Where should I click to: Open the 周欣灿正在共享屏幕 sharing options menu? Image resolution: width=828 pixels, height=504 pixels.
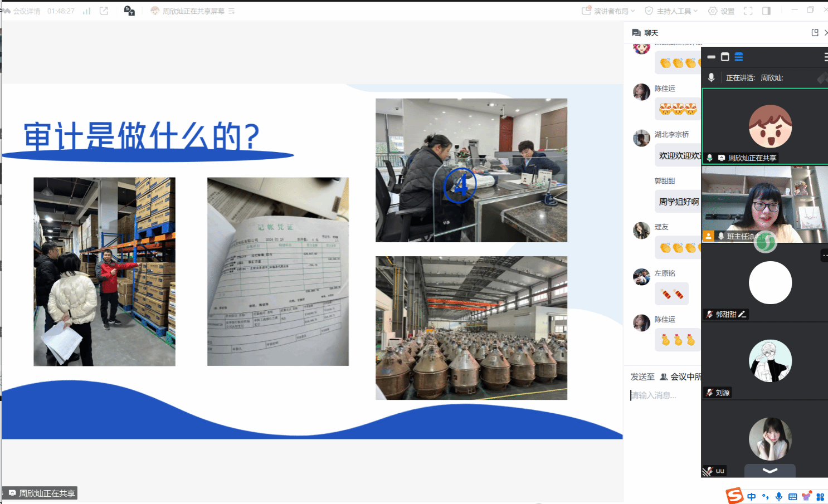click(x=231, y=11)
